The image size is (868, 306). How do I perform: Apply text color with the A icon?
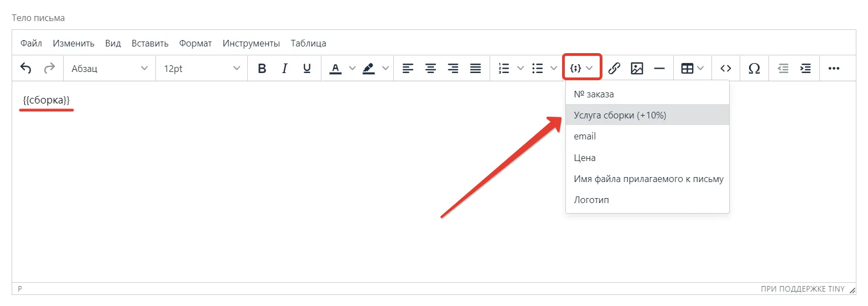coord(335,68)
